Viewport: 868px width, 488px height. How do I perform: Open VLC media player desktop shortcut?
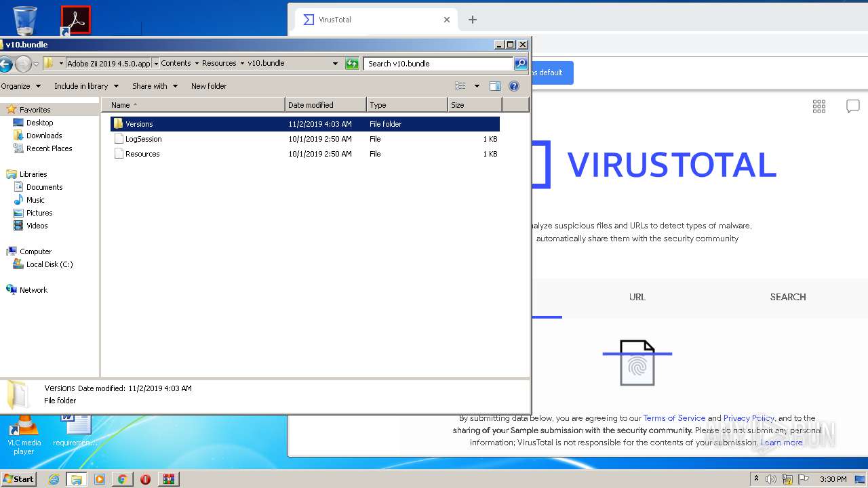point(24,436)
